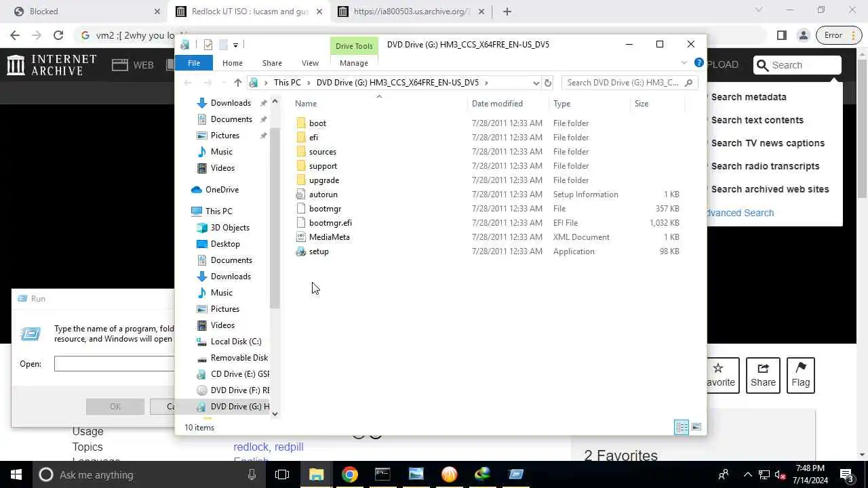This screenshot has height=488, width=868.
Task: Open the View ribbon tab
Action: (x=310, y=63)
